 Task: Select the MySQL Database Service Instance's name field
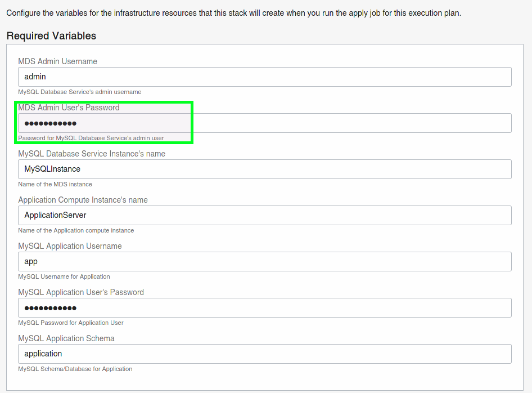click(x=265, y=169)
